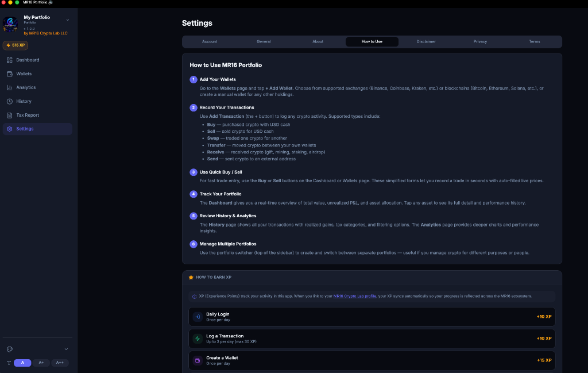The height and width of the screenshot is (373, 588).
Task: Click the Settings page heading
Action: pos(198,23)
